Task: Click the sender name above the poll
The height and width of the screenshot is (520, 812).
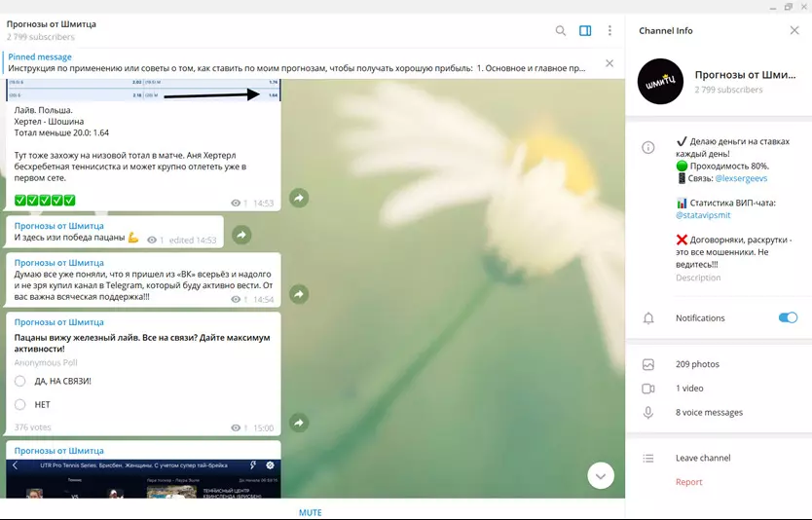Action: [x=59, y=322]
